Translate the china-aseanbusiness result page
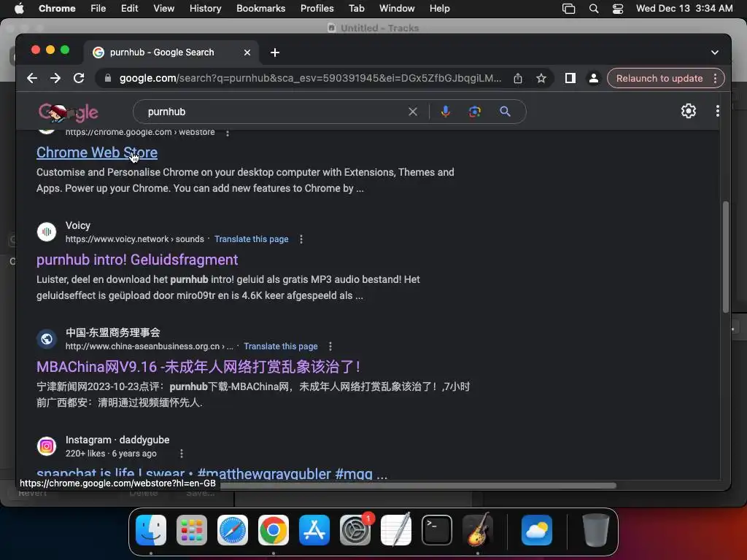This screenshot has width=747, height=560. click(281, 346)
